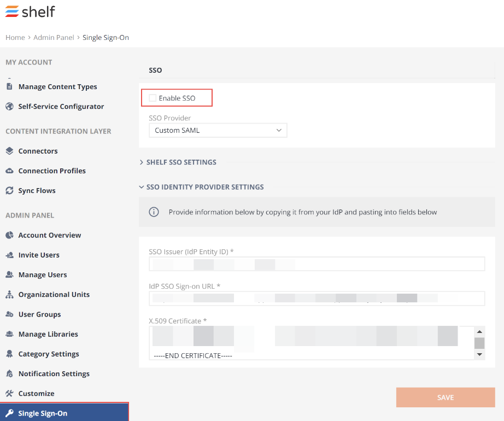This screenshot has height=421, width=504.
Task: Click the Single Sign-On key icon
Action: click(x=10, y=413)
